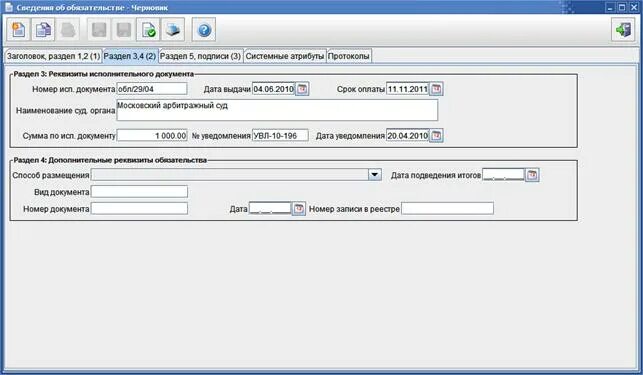
Task: Close the Сведения об обязательстве window
Action: click(633, 7)
